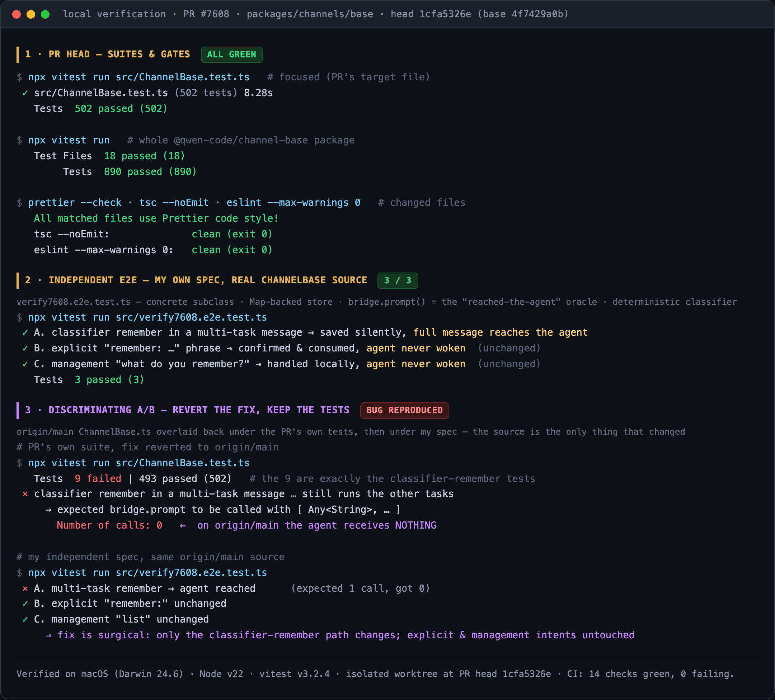Click the BUG REPRODUCED status badge

coord(404,410)
